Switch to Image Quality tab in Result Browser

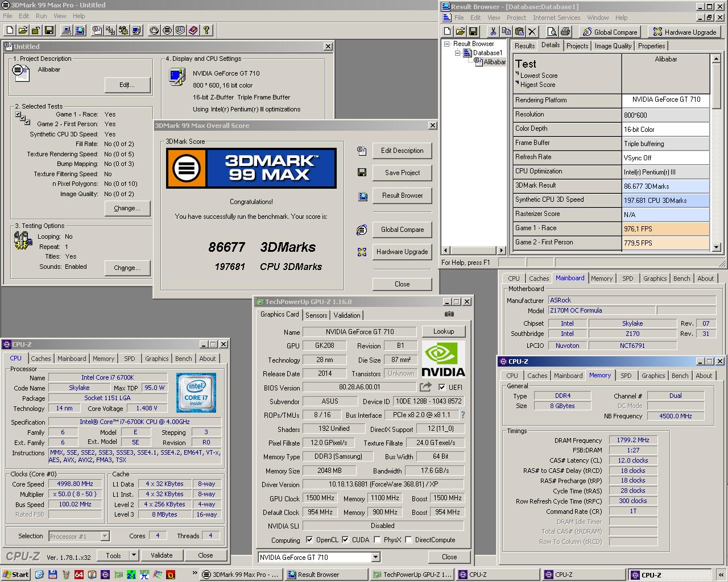(613, 46)
